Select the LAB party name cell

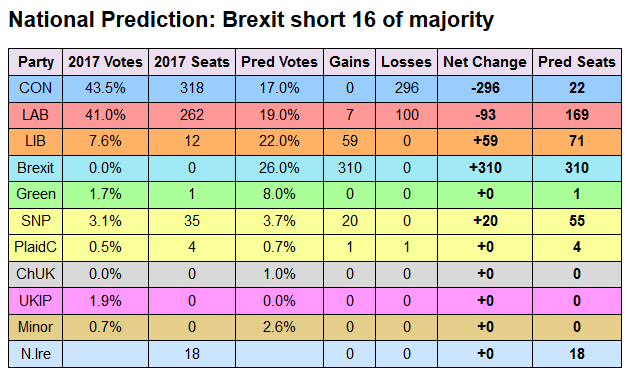36,115
